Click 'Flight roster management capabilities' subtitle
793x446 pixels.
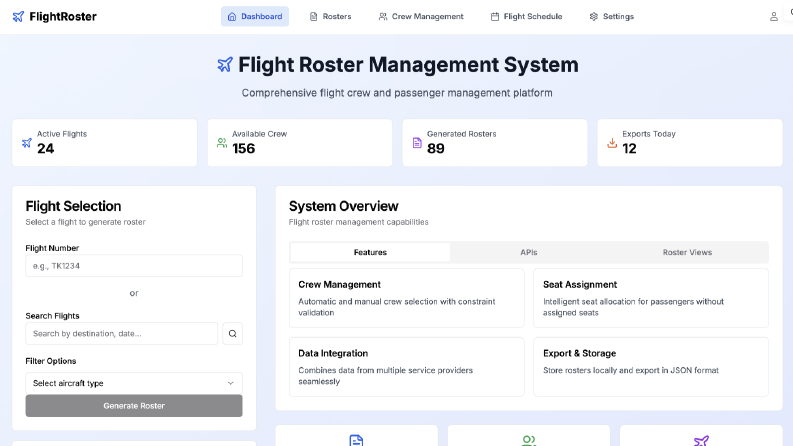pos(359,222)
